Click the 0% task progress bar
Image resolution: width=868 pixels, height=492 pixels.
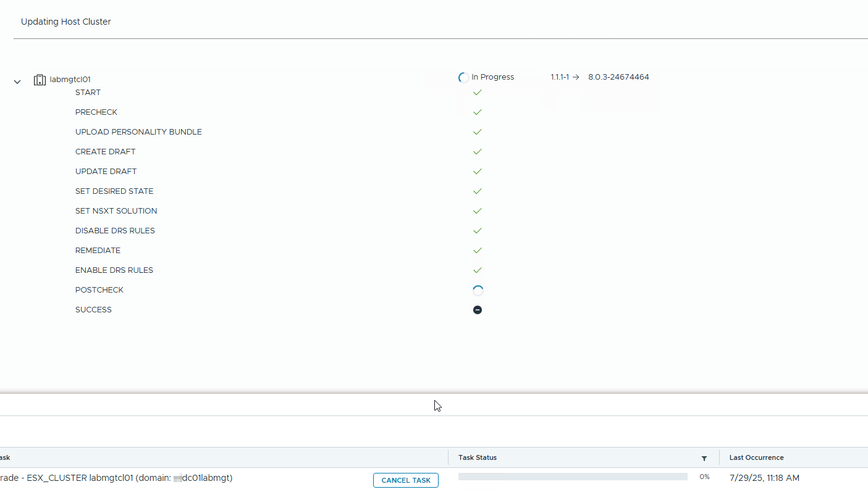(573, 477)
